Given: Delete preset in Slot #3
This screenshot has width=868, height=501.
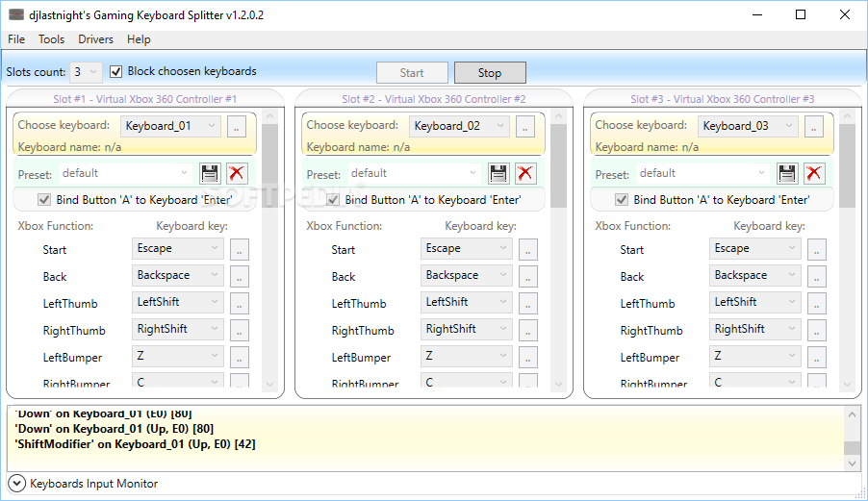Looking at the screenshot, I should tap(814, 174).
